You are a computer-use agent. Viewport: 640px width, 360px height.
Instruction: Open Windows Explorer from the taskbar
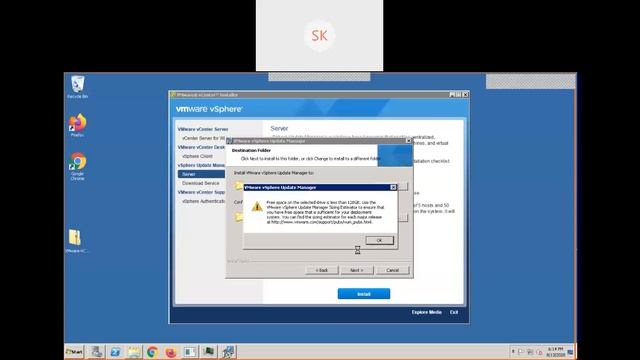pyautogui.click(x=134, y=351)
